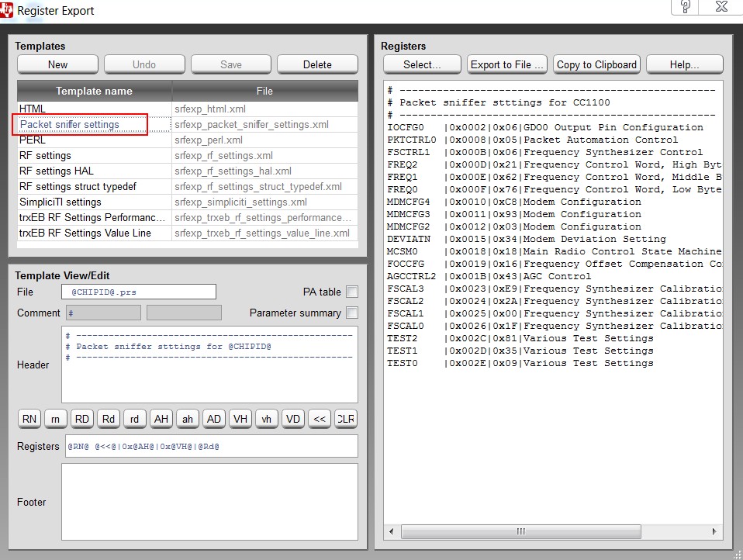Image resolution: width=743 pixels, height=560 pixels.
Task: Click the Registers format input field
Action: pyautogui.click(x=211, y=446)
